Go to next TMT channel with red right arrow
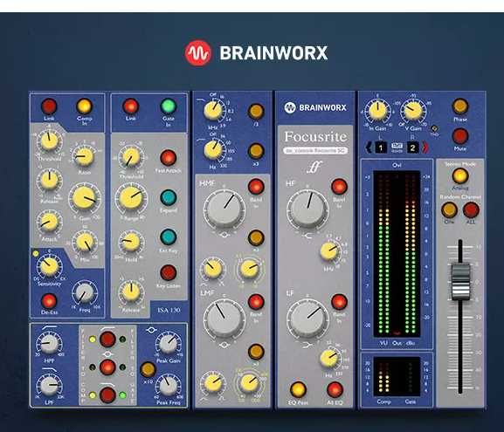This screenshot has width=504, height=432. click(425, 147)
